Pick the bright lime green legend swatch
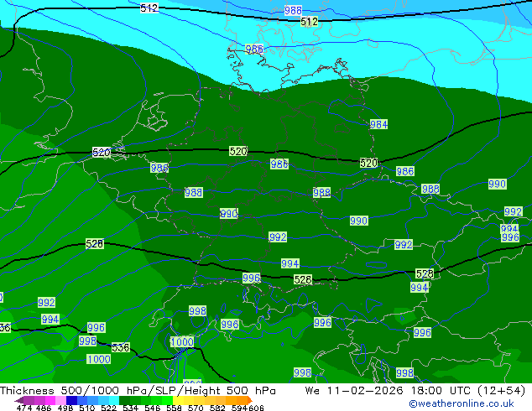Screen dimensions: 532x411 pyautogui.click(x=167, y=400)
